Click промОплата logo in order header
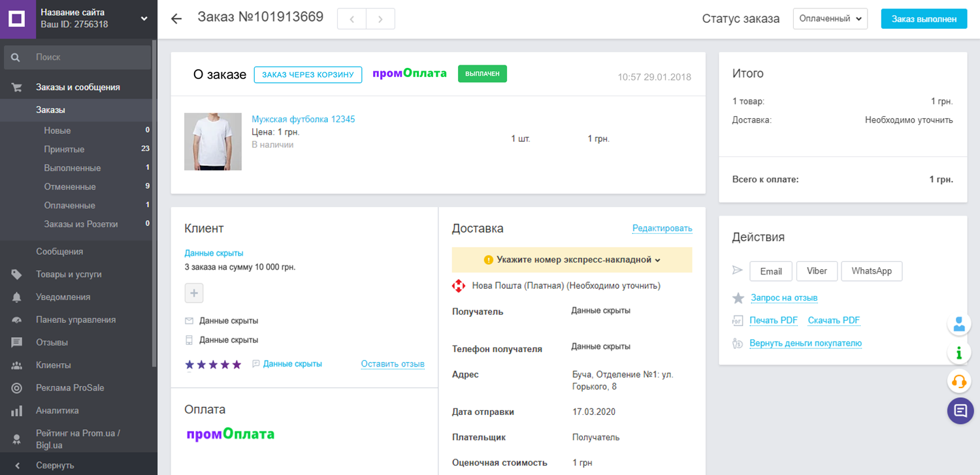This screenshot has width=980, height=475. point(410,73)
